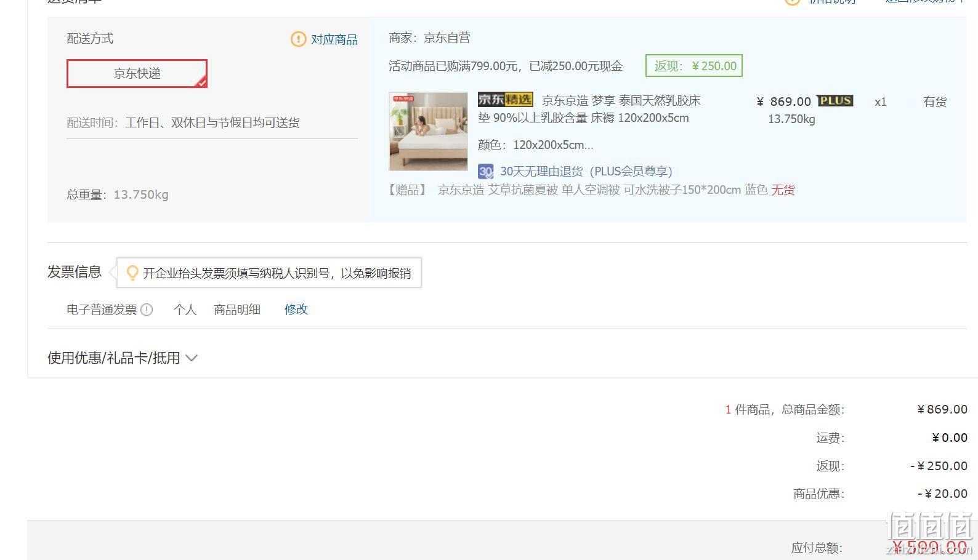This screenshot has width=978, height=560.
Task: Click the 商家: 京东自营 label
Action: (430, 38)
